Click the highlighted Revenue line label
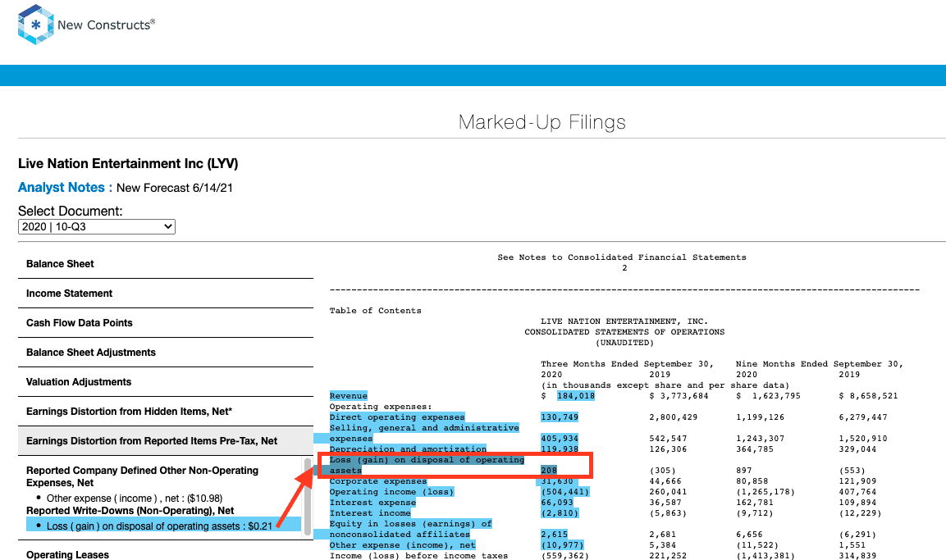The width and height of the screenshot is (946, 560). coord(348,396)
